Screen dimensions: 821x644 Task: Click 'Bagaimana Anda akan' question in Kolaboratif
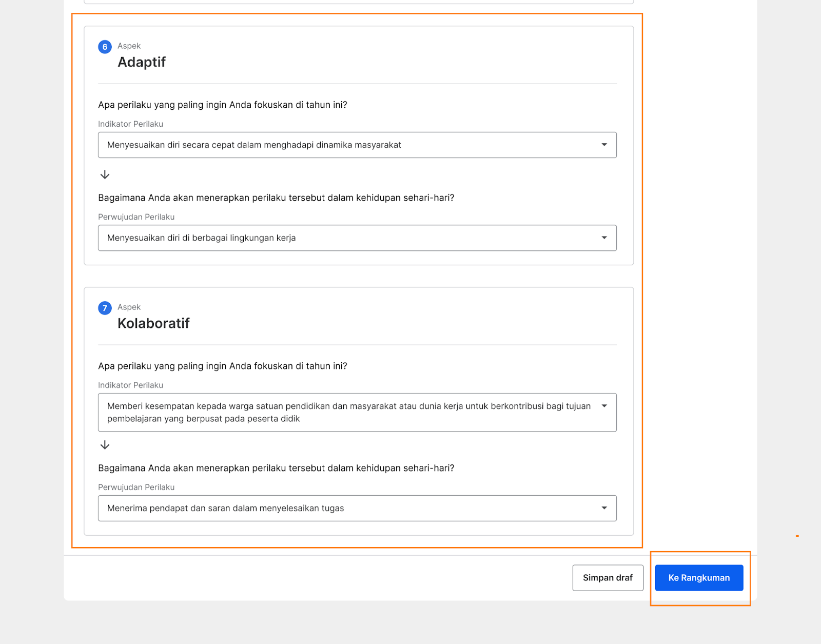(276, 468)
